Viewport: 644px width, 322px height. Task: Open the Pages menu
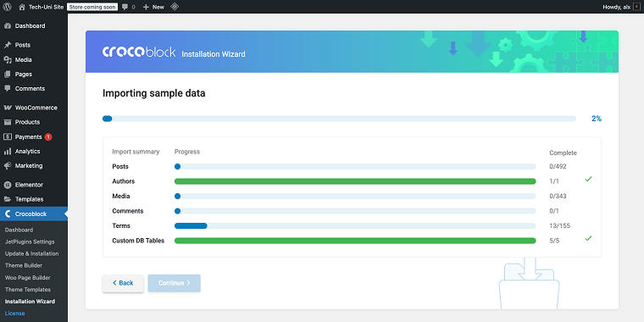(x=34, y=75)
